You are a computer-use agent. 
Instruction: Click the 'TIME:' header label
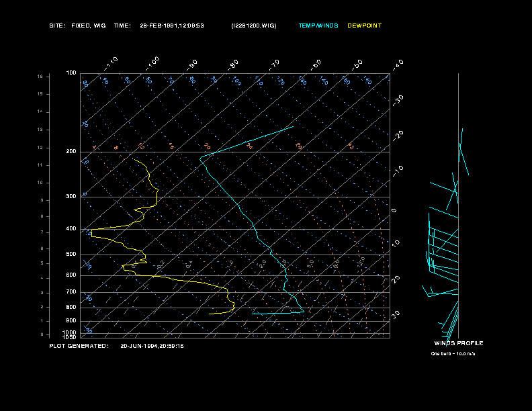click(122, 26)
